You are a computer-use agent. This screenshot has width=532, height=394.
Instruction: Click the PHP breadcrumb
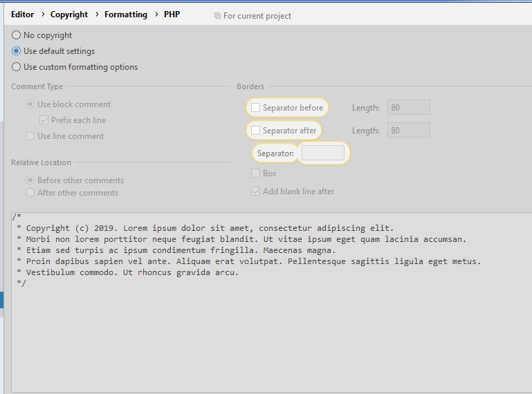click(172, 15)
